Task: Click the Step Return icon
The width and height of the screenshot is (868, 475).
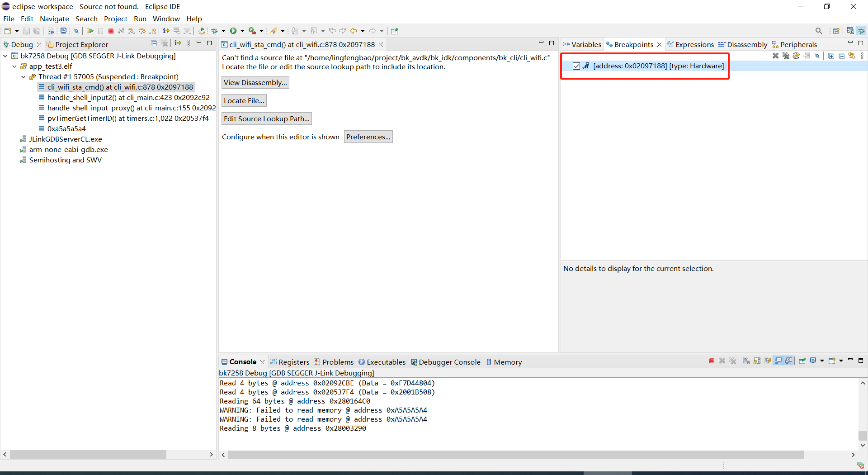Action: [153, 31]
